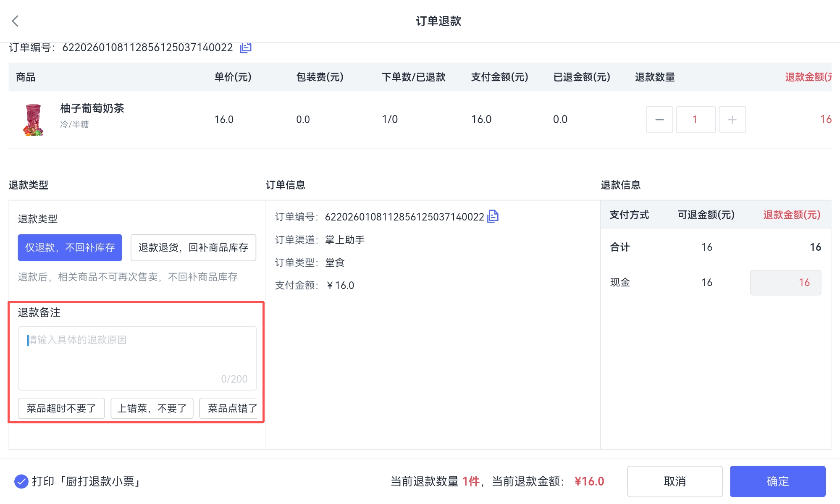Select 退款退货，回补商品库存 refund type
The height and width of the screenshot is (504, 840).
point(193,247)
